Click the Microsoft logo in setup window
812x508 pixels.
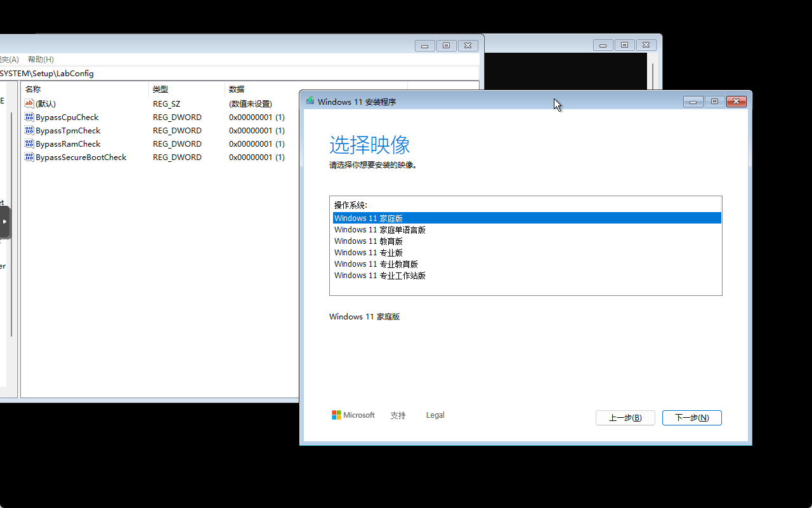click(353, 415)
